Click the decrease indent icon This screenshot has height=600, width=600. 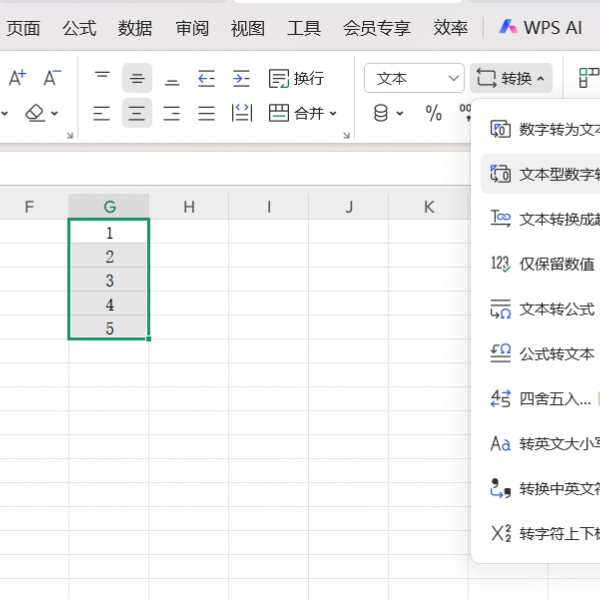[206, 78]
